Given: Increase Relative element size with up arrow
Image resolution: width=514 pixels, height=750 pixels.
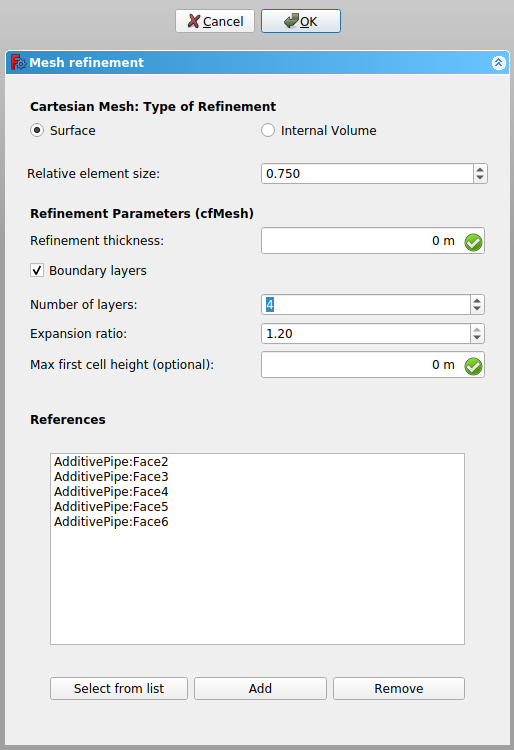Looking at the screenshot, I should [x=480, y=169].
